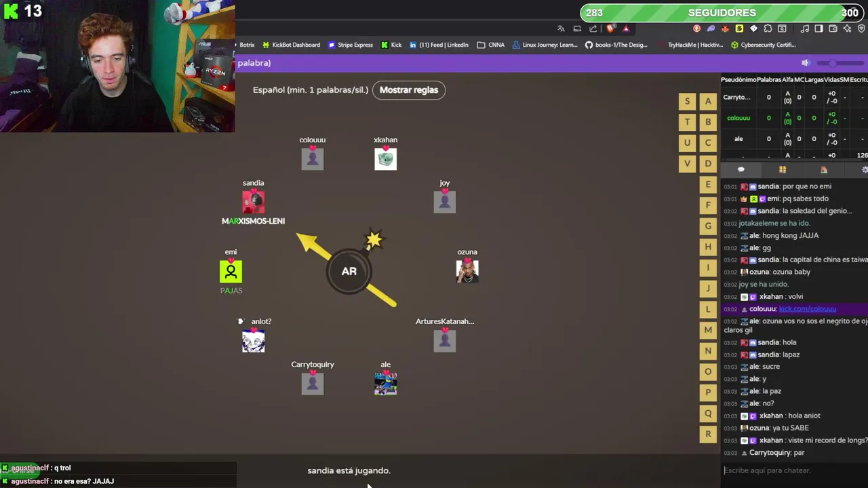Click the letter T alphabet tile
This screenshot has width=868, height=488.
[x=687, y=122]
